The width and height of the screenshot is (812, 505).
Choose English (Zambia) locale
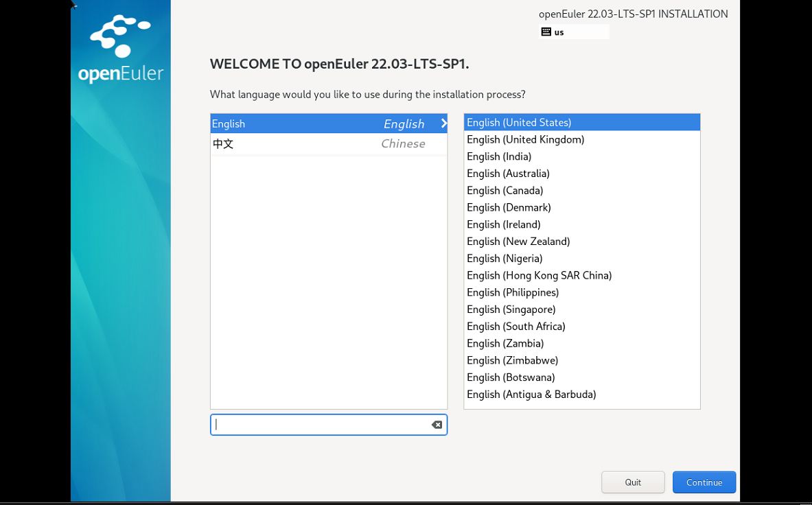click(x=582, y=344)
